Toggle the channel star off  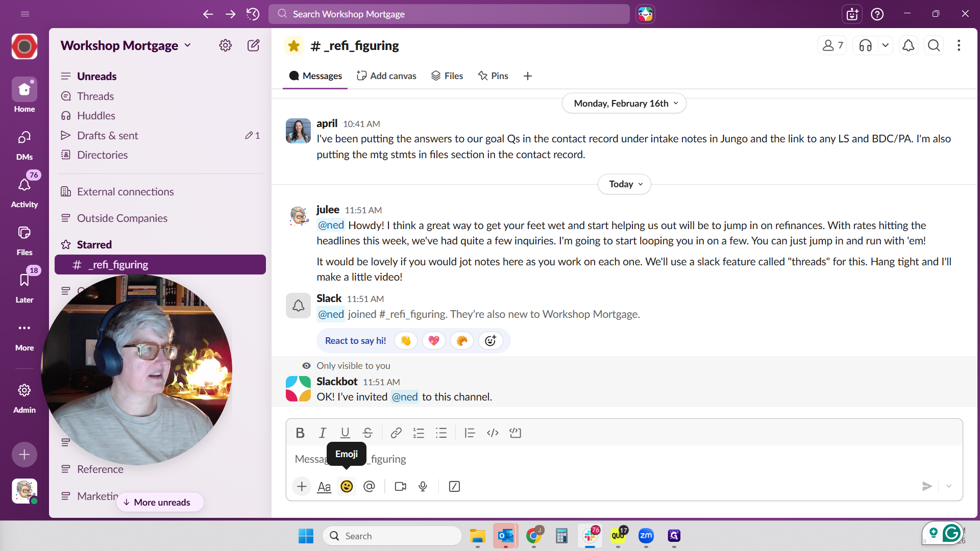[x=294, y=45]
